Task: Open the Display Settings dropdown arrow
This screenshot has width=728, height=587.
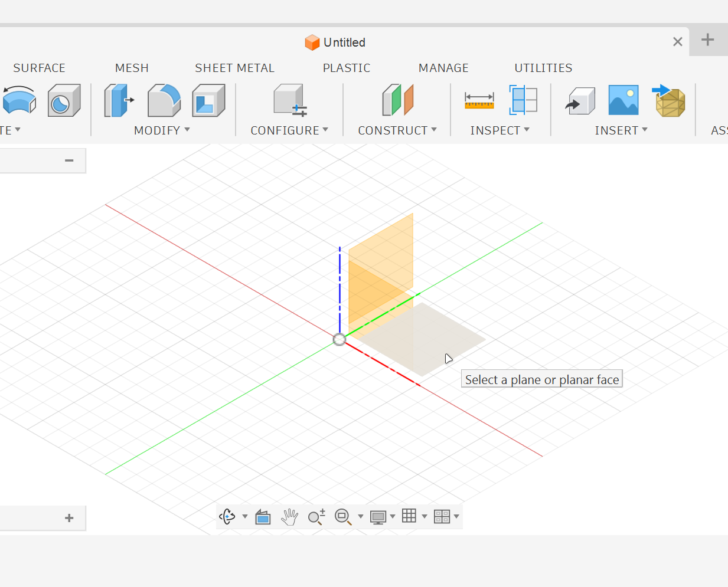Action: [393, 517]
